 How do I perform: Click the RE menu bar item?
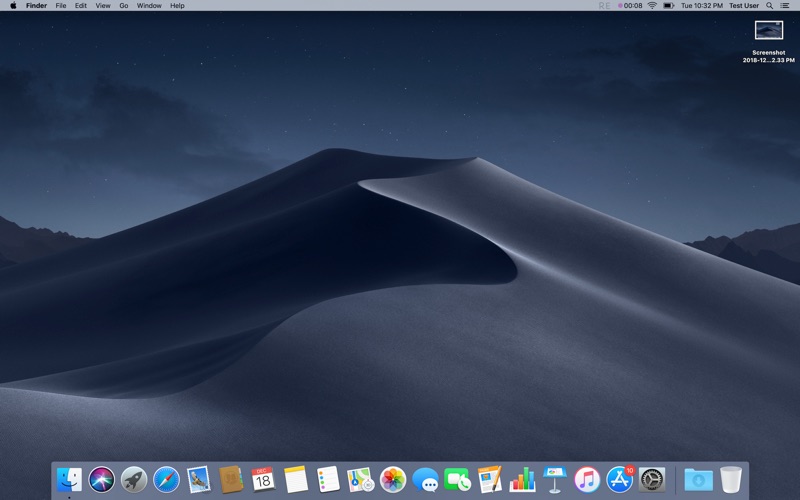pyautogui.click(x=604, y=6)
